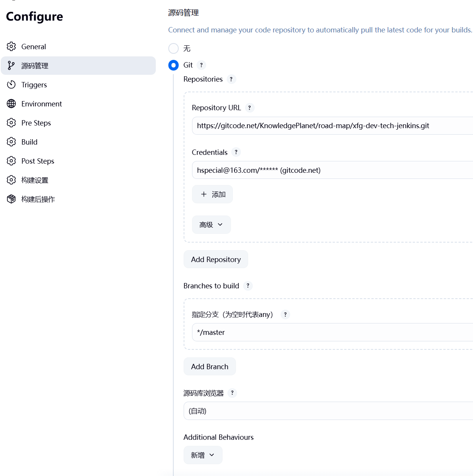Open the Credentials selection dropdown
Image resolution: width=473 pixels, height=476 pixels.
332,170
